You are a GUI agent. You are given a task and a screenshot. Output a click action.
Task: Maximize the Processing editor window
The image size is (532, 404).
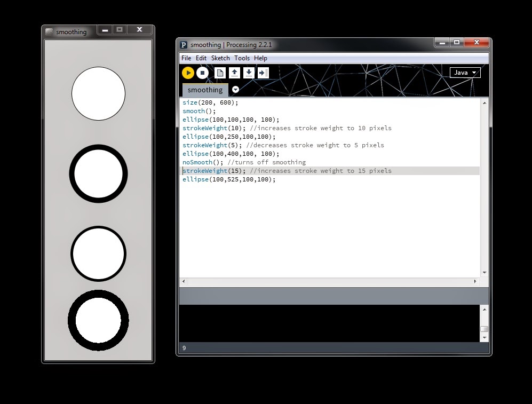point(457,42)
